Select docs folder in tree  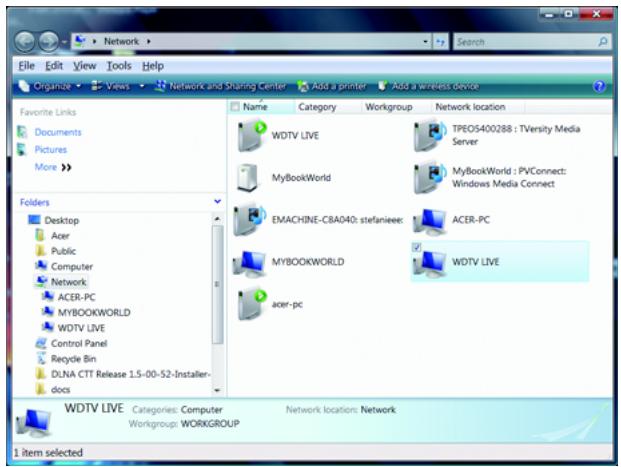tap(61, 390)
